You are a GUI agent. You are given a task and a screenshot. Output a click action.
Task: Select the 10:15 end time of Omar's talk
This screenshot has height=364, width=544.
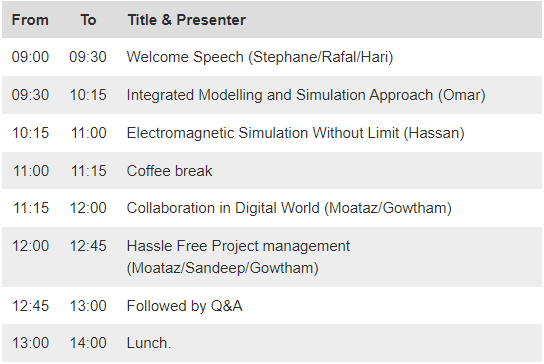[88, 95]
